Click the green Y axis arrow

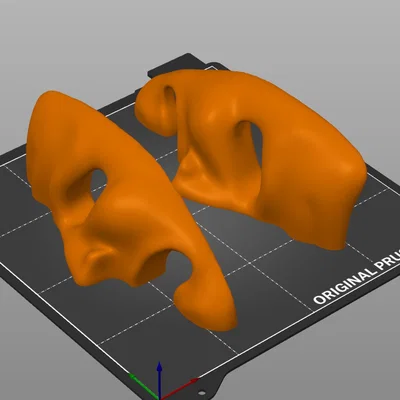click(x=143, y=386)
